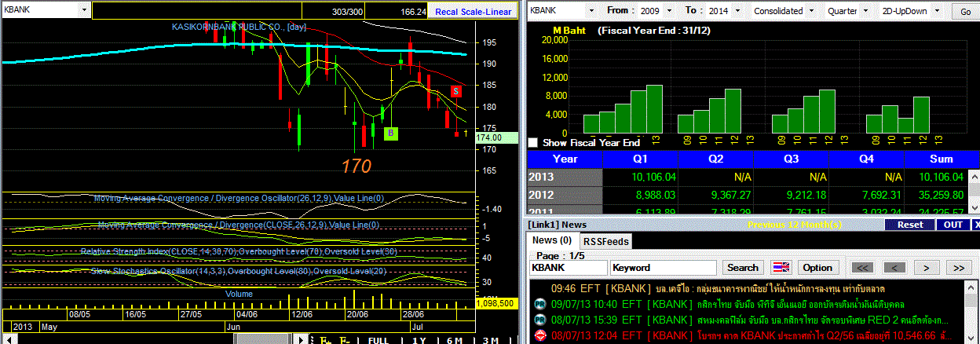Click the Keyword input field
980x344 pixels.
click(664, 268)
